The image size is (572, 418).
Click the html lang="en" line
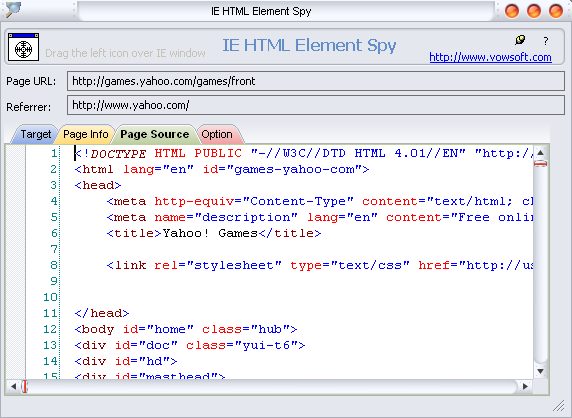pyautogui.click(x=222, y=170)
